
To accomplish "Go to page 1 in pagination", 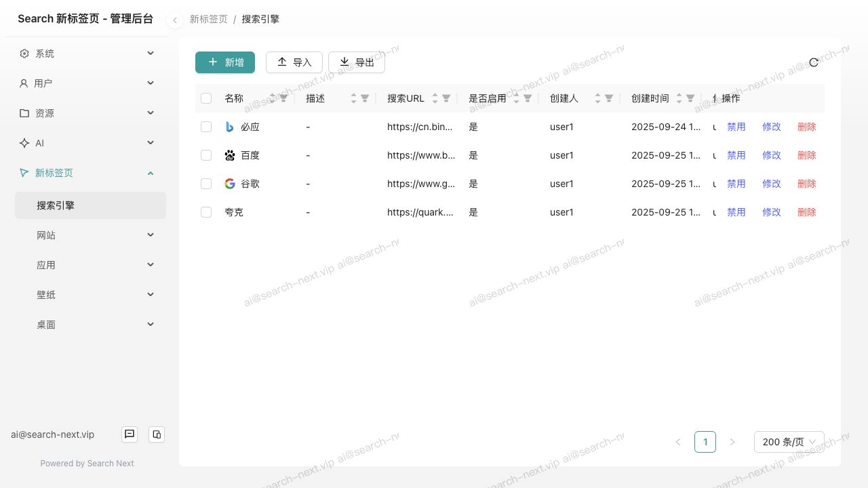I will point(705,442).
